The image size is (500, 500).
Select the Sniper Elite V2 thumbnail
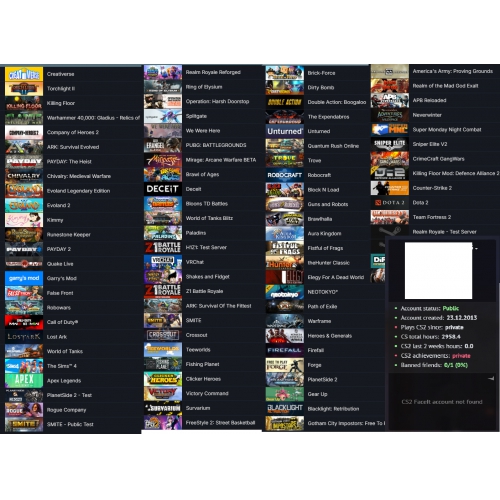pyautogui.click(x=390, y=144)
